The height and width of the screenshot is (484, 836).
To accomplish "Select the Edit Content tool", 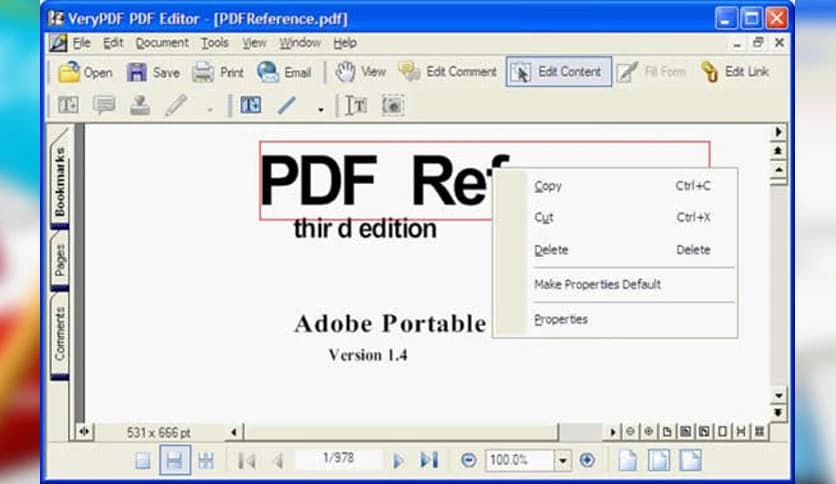I will 558,71.
